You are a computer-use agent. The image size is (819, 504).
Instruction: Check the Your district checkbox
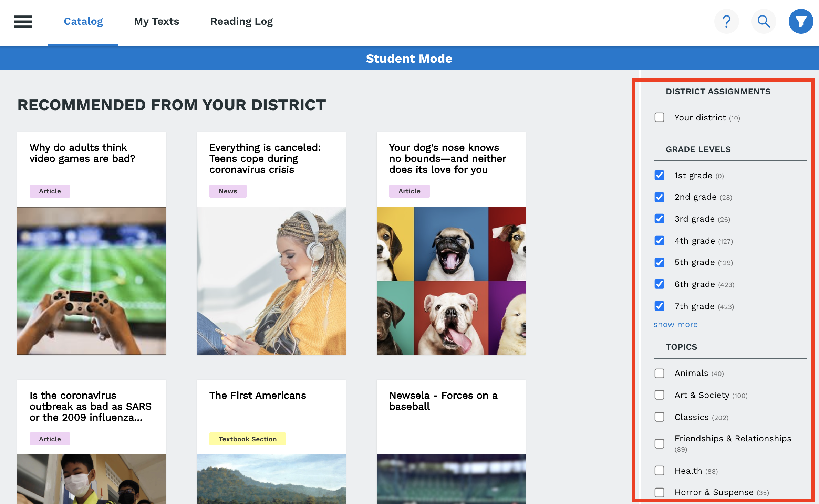659,118
